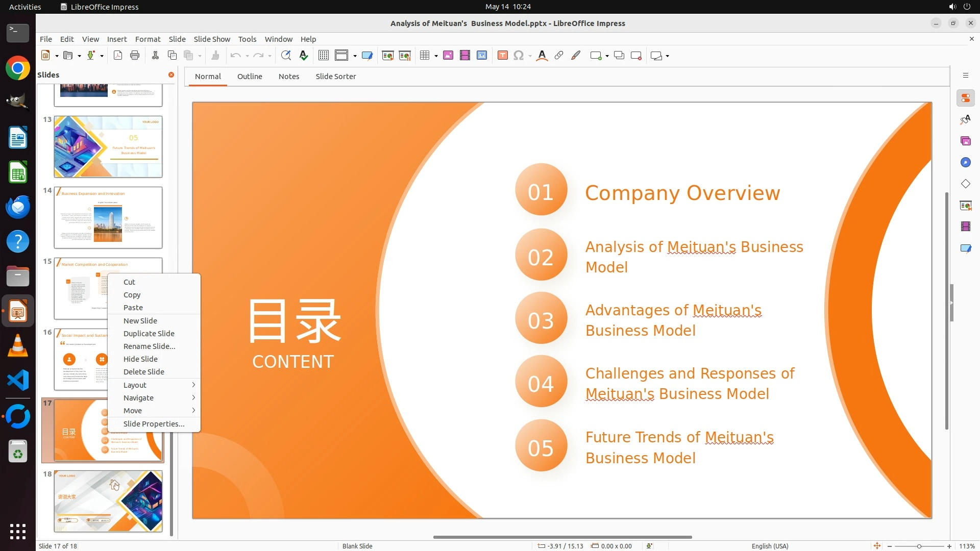Click Insert Chart toolbar icon
The width and height of the screenshot is (980, 551).
tap(482, 56)
